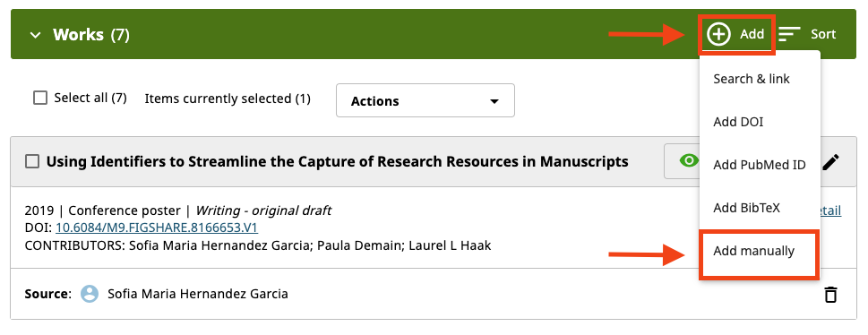
Task: Click the Using Identifiers work title
Action: [x=337, y=162]
